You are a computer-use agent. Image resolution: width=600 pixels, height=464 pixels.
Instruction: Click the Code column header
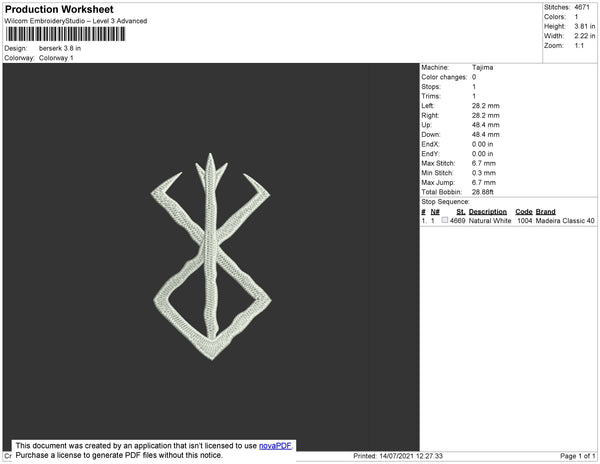pyautogui.click(x=524, y=212)
